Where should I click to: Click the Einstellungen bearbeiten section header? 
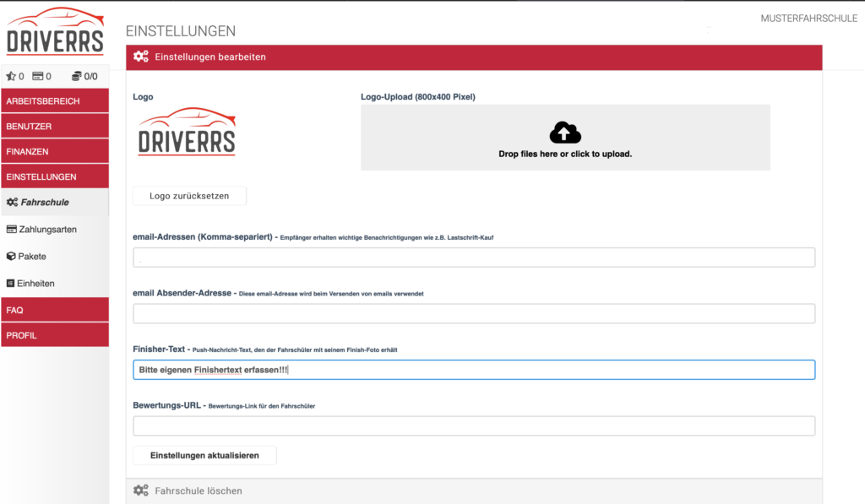tap(474, 57)
